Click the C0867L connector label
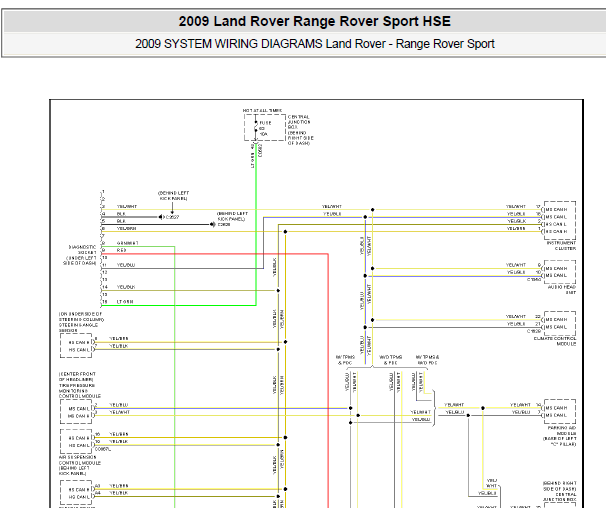 point(103,449)
